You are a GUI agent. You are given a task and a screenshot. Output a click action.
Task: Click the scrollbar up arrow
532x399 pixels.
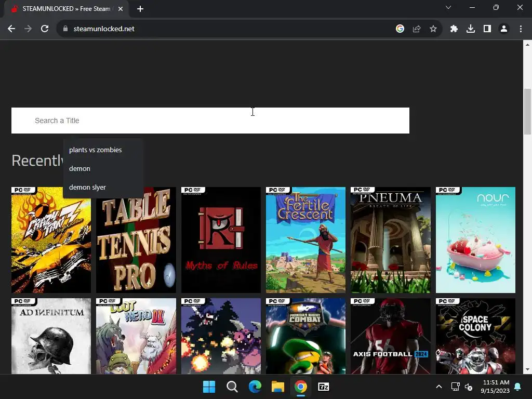point(527,45)
